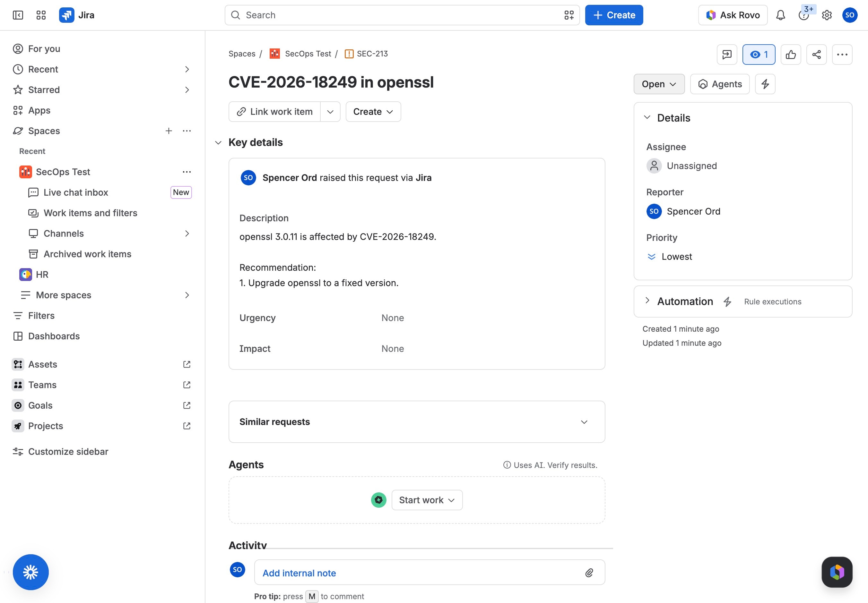Expand the Automation panel
The width and height of the screenshot is (868, 603).
(x=647, y=301)
